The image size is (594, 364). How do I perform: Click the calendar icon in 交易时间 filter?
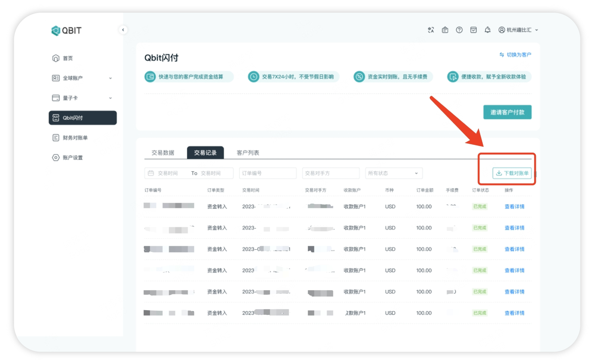click(x=151, y=173)
